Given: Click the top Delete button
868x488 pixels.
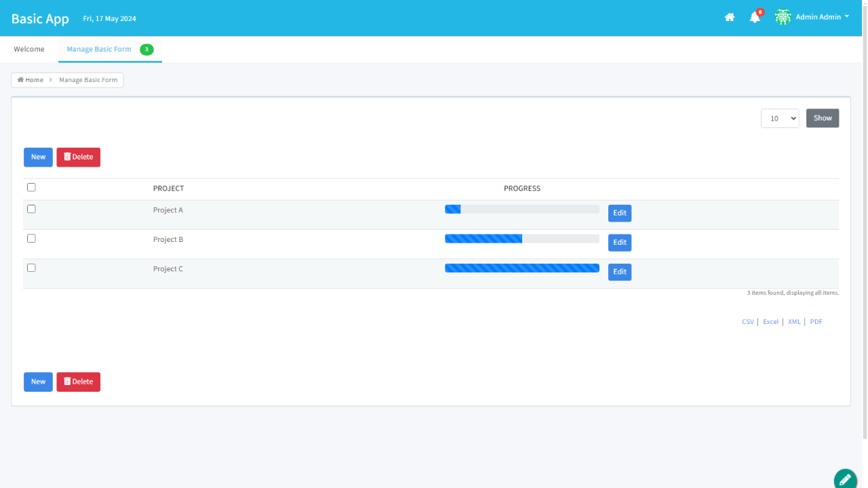Looking at the screenshot, I should click(x=78, y=157).
